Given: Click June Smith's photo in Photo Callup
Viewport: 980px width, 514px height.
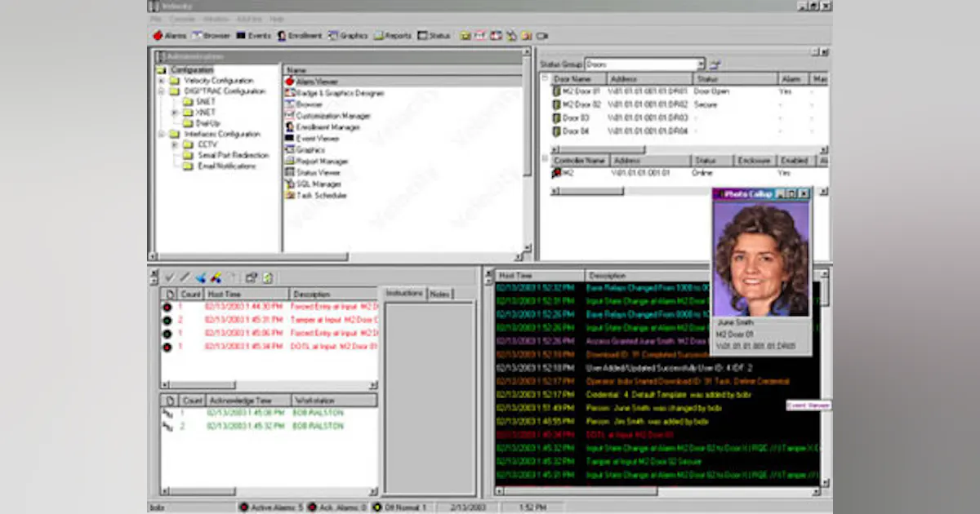Looking at the screenshot, I should [x=761, y=259].
